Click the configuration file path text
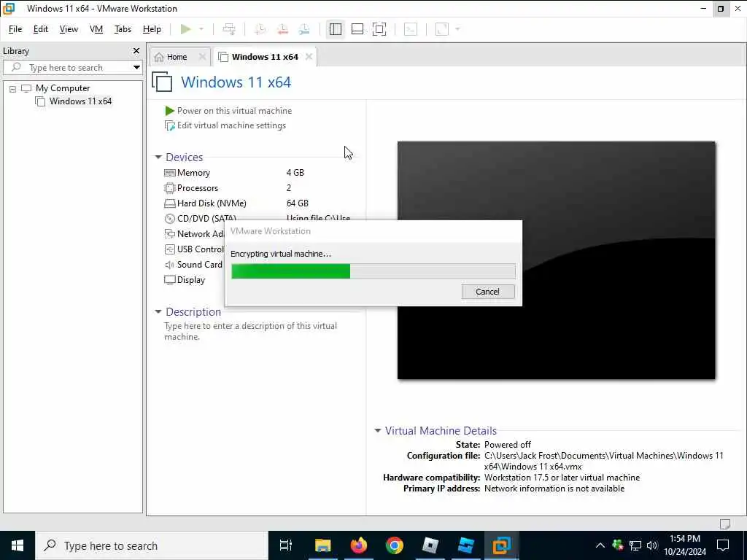Viewport: 747px width, 560px height. tap(603, 461)
